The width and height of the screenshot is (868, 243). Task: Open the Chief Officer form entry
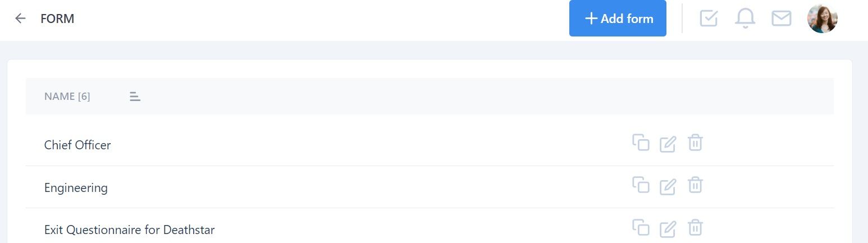click(x=77, y=145)
